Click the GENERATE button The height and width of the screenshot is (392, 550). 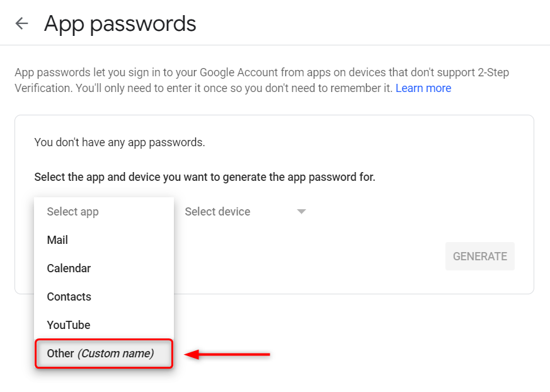point(480,256)
